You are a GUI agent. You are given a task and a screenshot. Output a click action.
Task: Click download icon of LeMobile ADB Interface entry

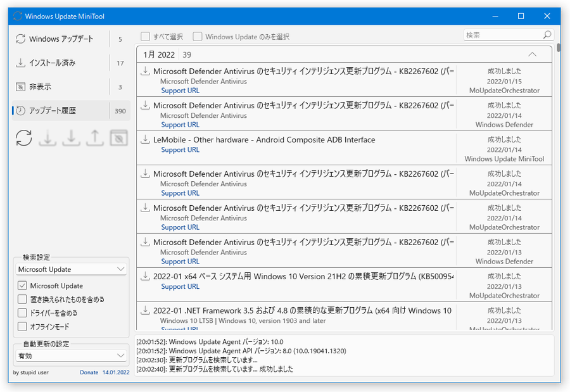coord(146,139)
